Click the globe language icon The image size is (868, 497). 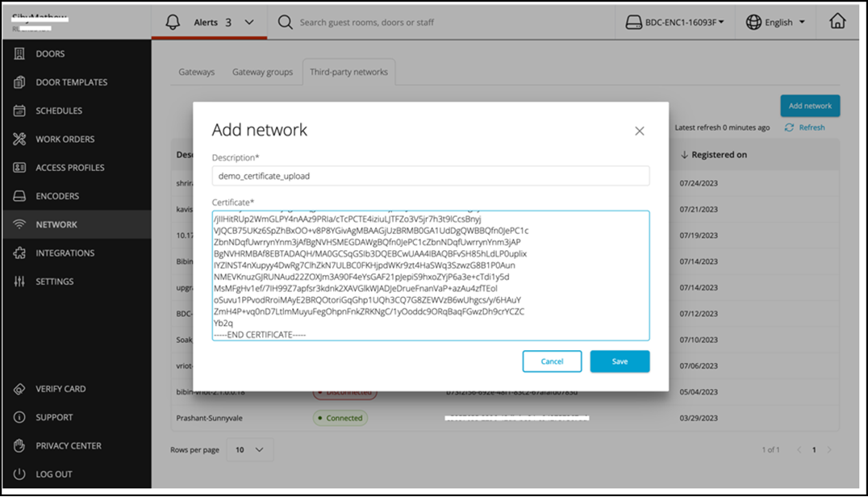point(753,22)
